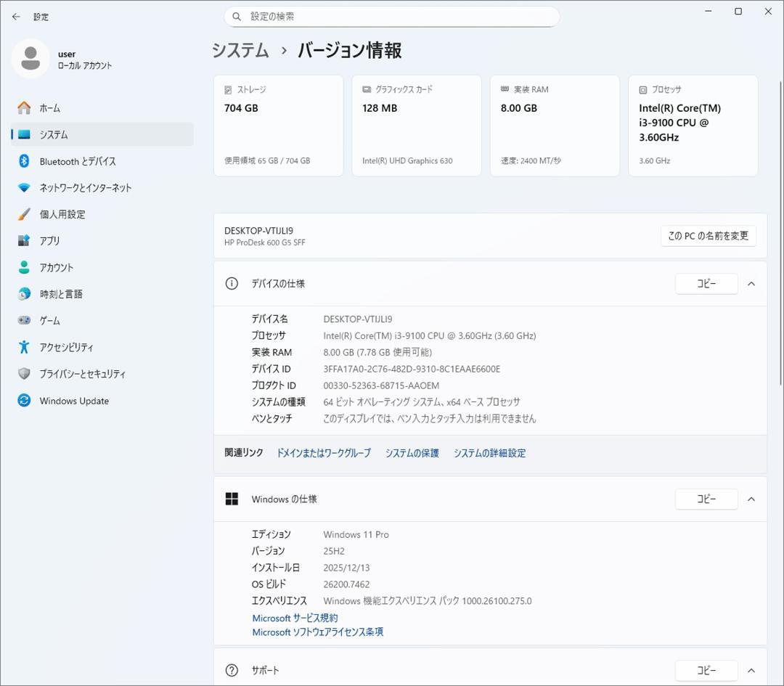
Task: Click この PC の名前を変更 button
Action: 709,235
